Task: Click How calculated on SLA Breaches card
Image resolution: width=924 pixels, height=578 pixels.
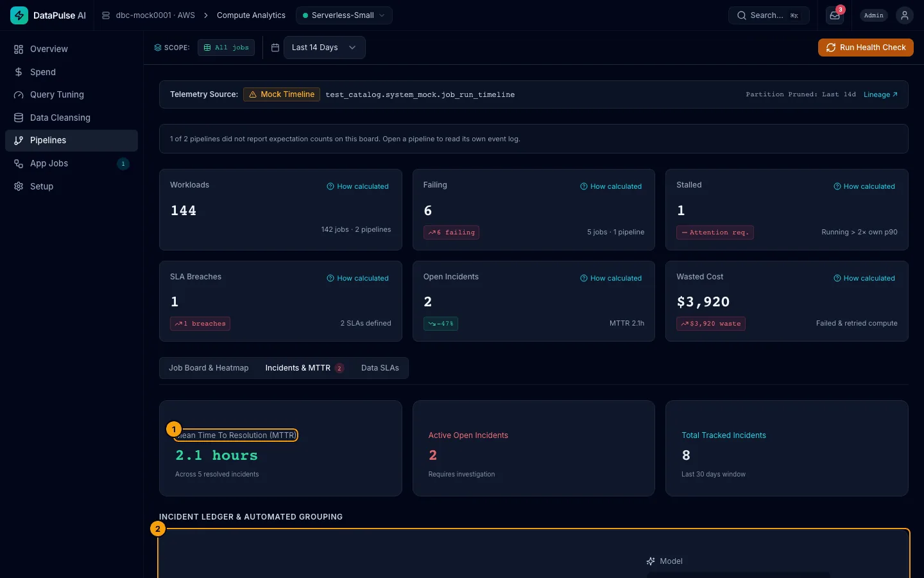Action: (357, 278)
